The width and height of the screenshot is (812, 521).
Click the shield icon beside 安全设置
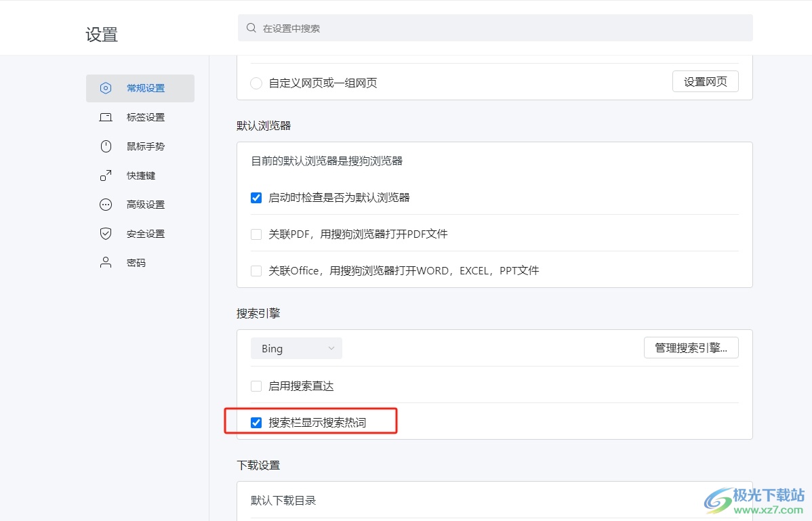106,234
